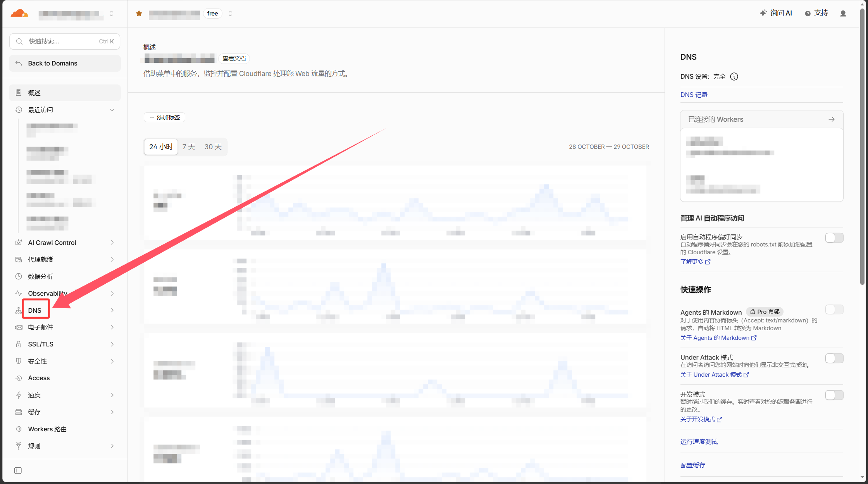The image size is (868, 484).
Task: Open the domain switcher next to free
Action: (x=231, y=14)
